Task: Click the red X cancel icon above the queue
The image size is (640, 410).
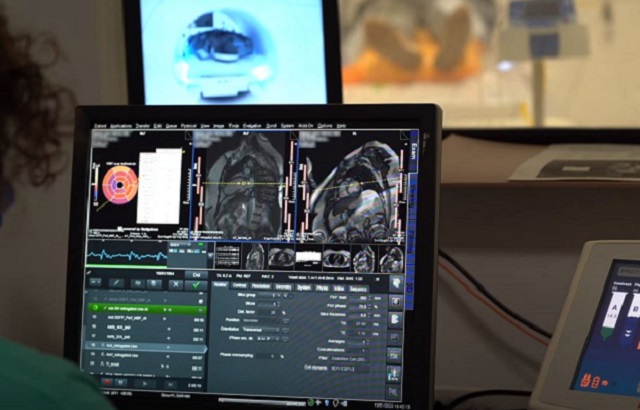Action: coord(176,284)
